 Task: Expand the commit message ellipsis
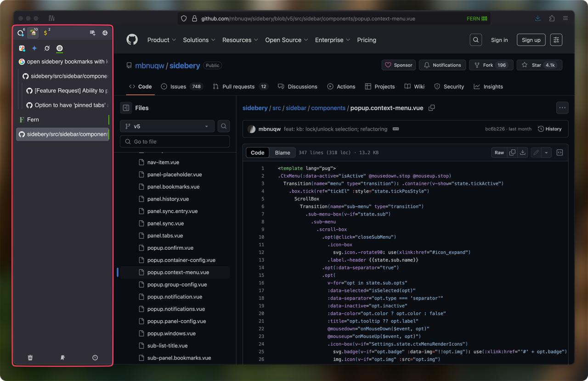(396, 129)
